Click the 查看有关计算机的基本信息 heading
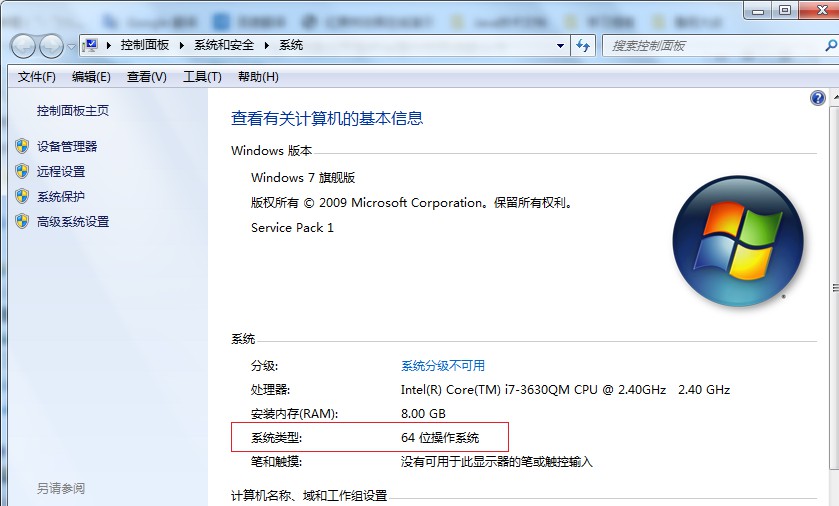839x506 pixels. 327,119
